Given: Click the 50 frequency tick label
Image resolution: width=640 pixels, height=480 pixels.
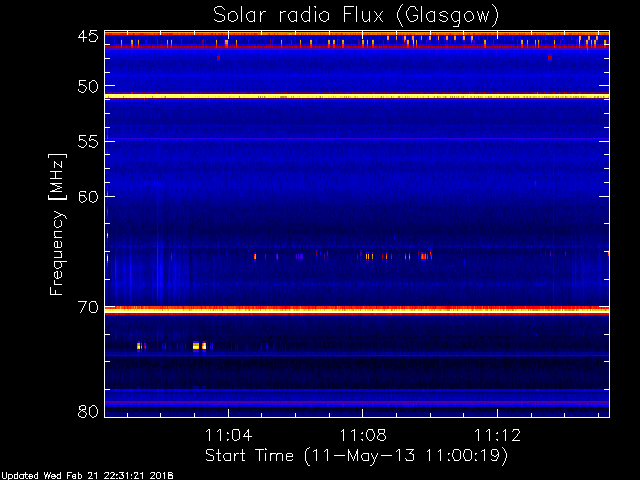Looking at the screenshot, I should tap(88, 87).
